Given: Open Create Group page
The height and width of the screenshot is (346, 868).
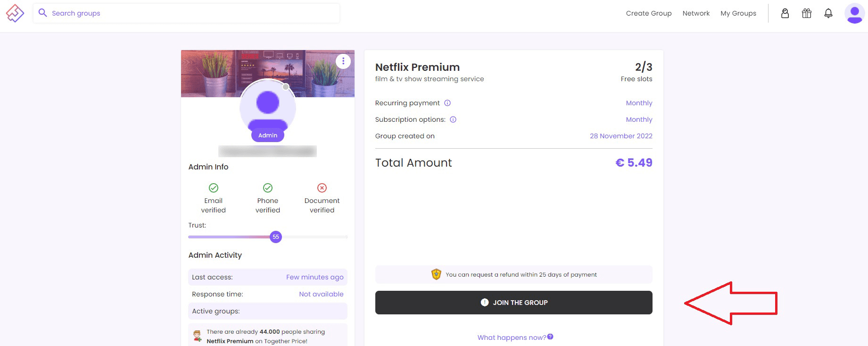Looking at the screenshot, I should 649,13.
